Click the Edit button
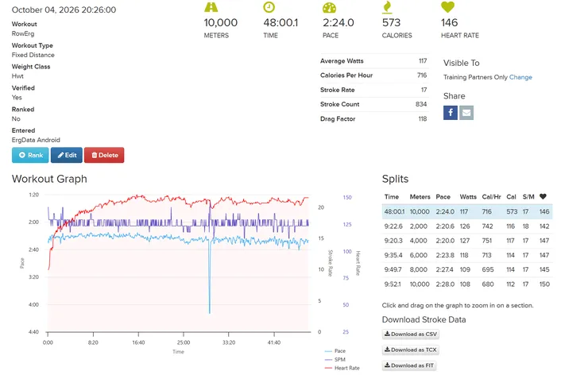588x379 pixels. click(x=67, y=155)
